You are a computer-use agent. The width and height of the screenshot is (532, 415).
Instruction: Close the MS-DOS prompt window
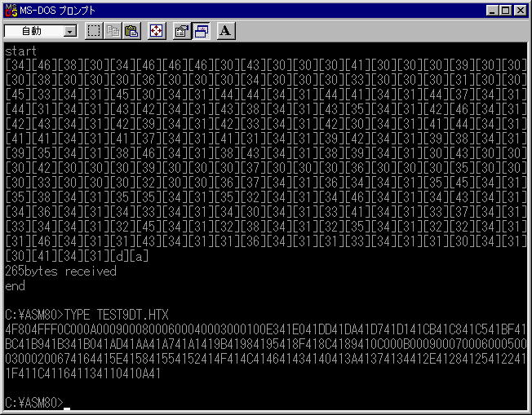tap(520, 11)
